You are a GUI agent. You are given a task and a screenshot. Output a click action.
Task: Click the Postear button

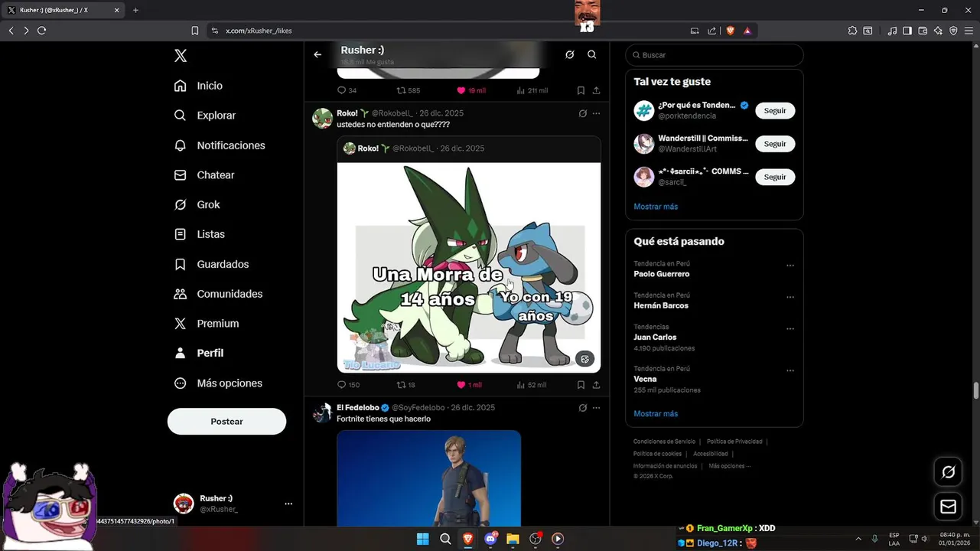pos(226,422)
